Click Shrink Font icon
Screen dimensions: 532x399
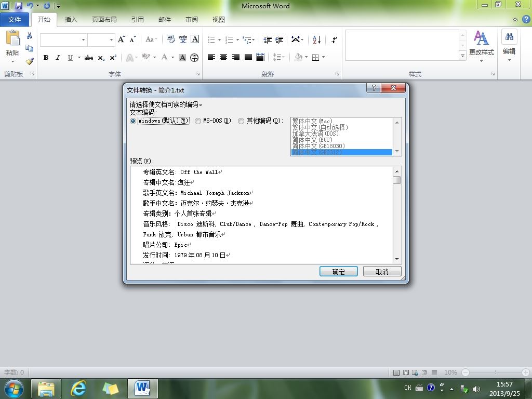[132, 39]
